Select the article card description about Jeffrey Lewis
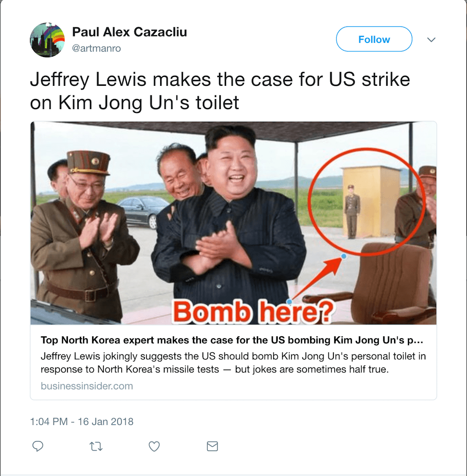The height and width of the screenshot is (476, 467). (233, 362)
